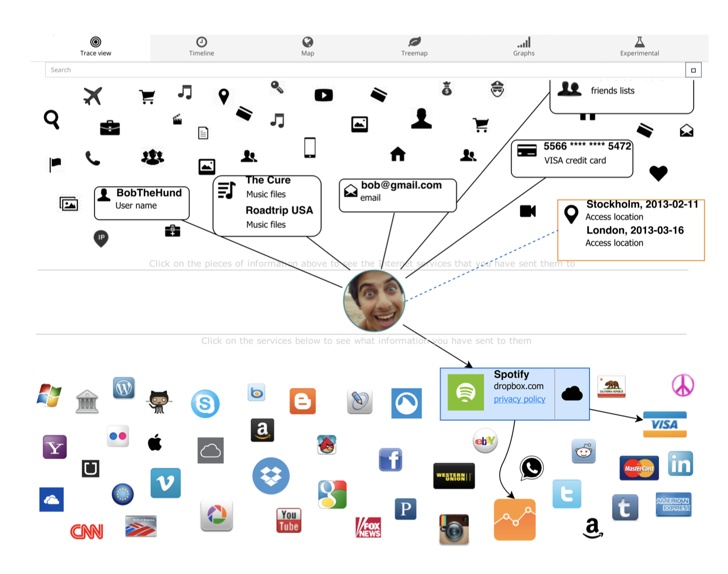This screenshot has width=728, height=574.
Task: Click the VISA service icon
Action: (665, 424)
